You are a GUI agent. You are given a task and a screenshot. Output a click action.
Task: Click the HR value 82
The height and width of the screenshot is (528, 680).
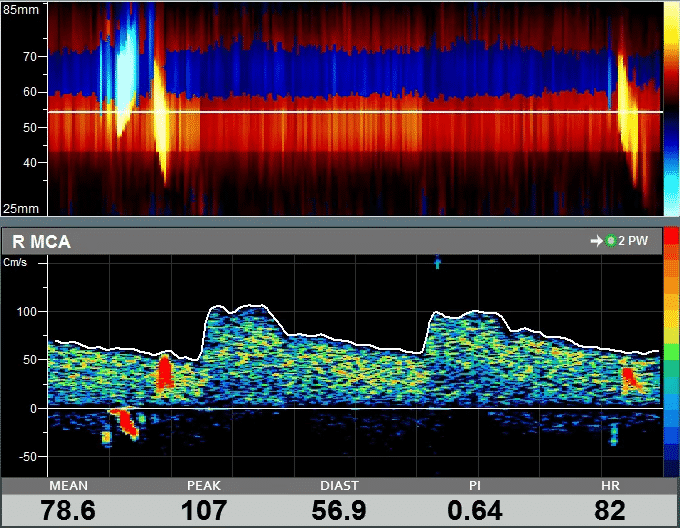pos(610,510)
